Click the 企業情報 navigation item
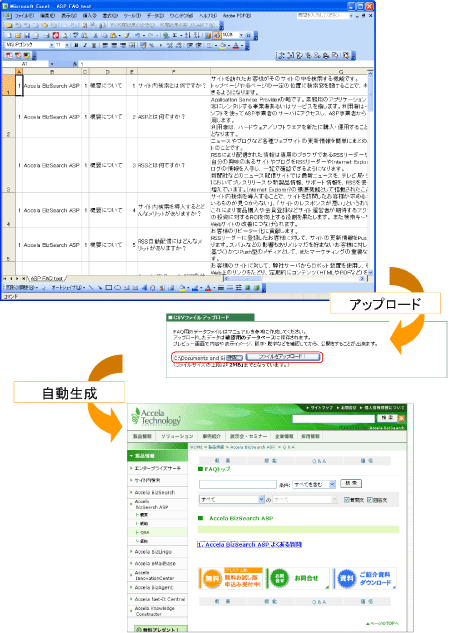This screenshot has width=450, height=633. coord(285,436)
